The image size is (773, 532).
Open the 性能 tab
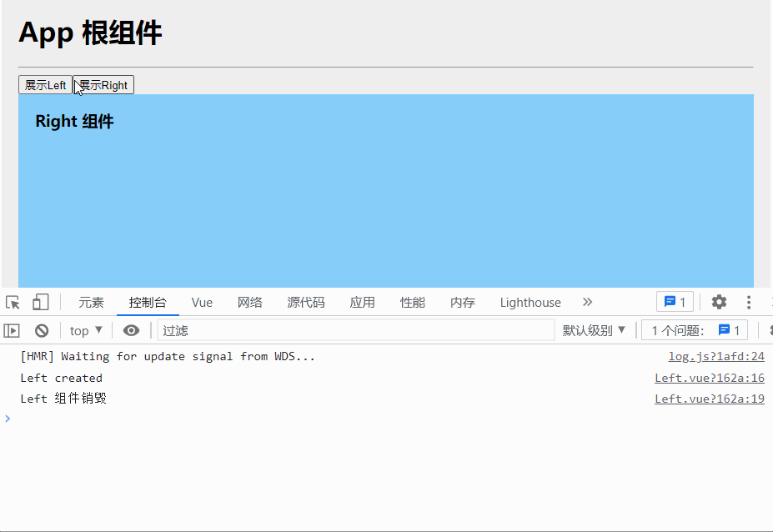[x=413, y=302]
